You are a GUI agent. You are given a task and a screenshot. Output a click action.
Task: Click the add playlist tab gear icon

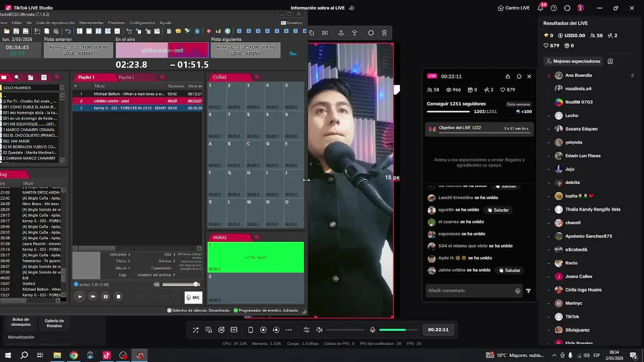click(x=162, y=77)
